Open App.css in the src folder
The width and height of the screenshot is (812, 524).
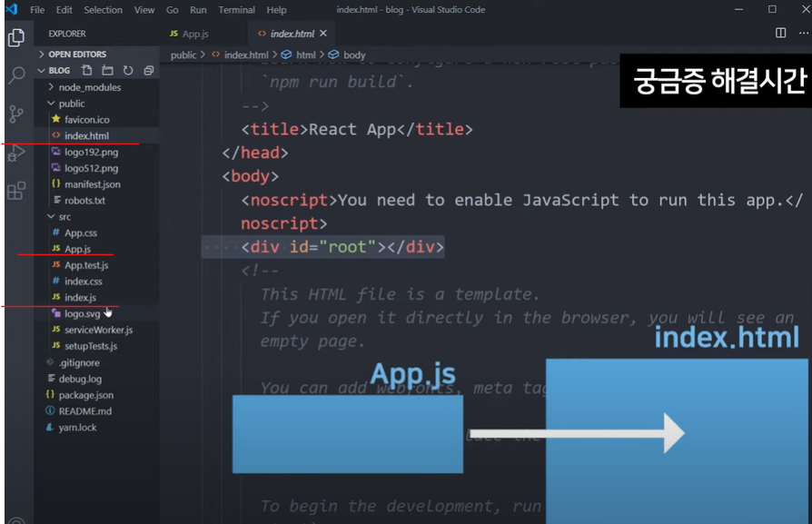click(97, 233)
